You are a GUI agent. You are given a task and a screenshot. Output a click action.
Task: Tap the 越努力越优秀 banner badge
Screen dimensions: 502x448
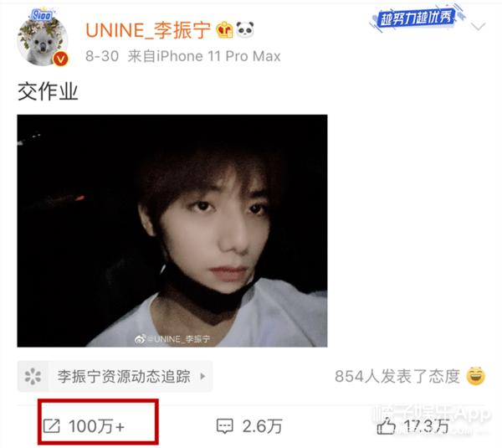pyautogui.click(x=417, y=18)
